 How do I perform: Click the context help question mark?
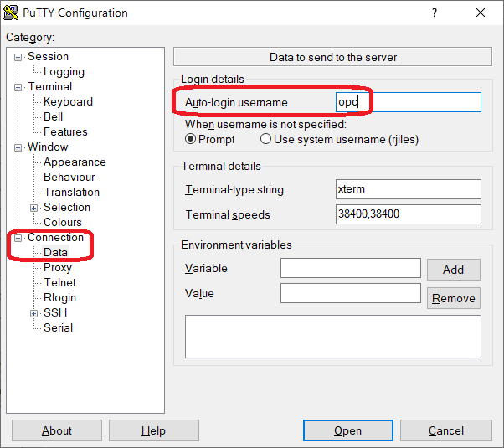coord(435,13)
